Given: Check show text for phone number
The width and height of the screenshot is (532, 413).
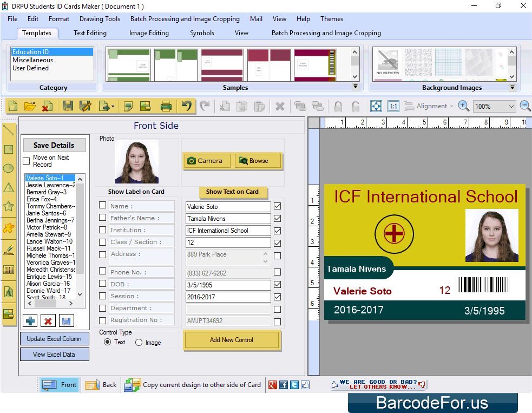Looking at the screenshot, I should (277, 272).
